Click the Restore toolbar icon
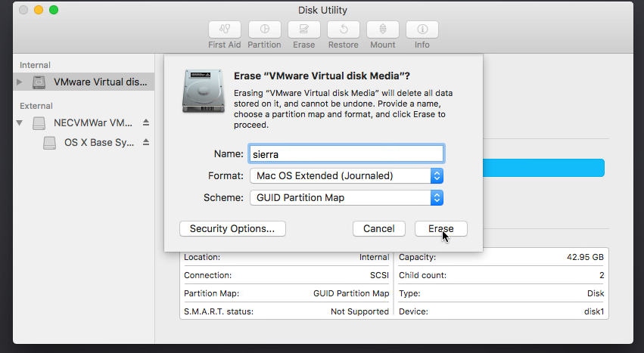The height and width of the screenshot is (353, 644). [x=344, y=29]
